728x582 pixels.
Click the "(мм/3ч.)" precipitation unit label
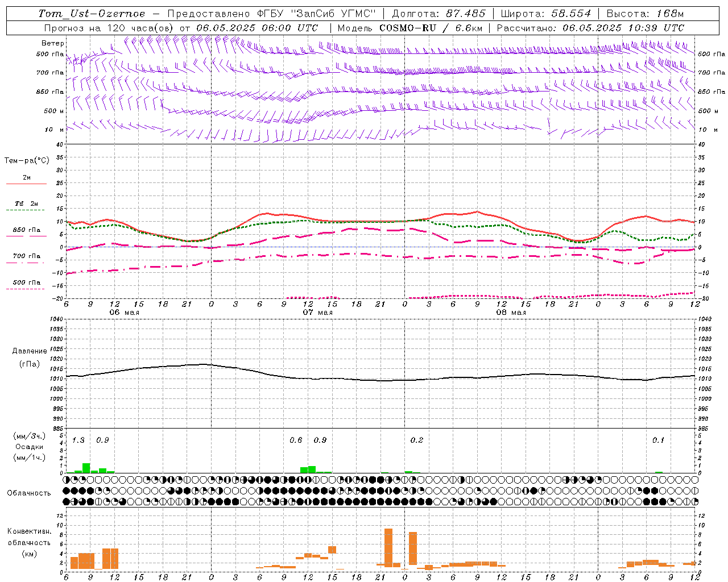click(28, 436)
